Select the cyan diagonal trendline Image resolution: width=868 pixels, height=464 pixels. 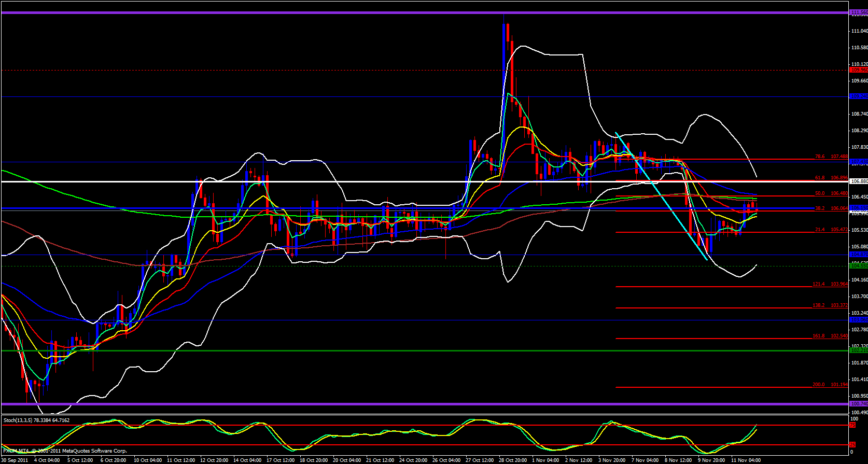[661, 196]
